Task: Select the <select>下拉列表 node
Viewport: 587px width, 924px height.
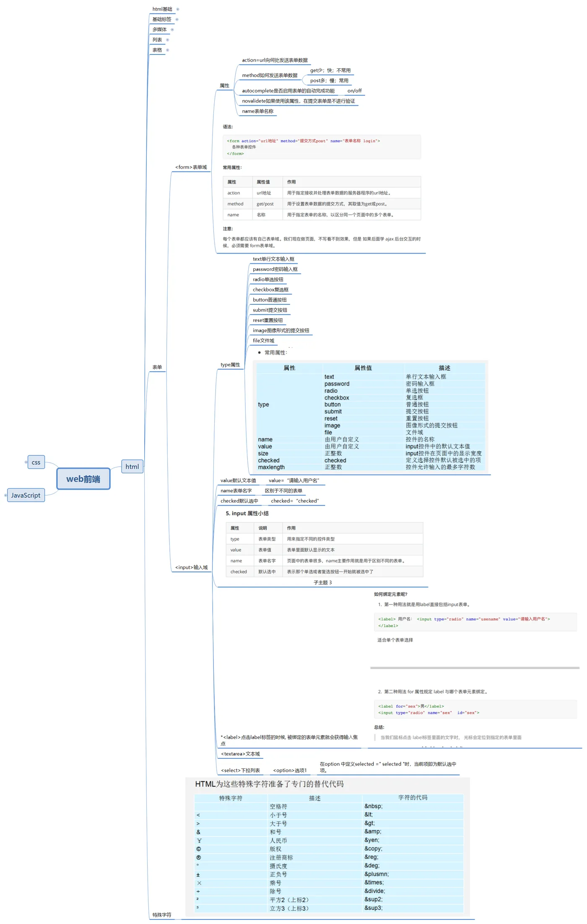Action: point(241,771)
